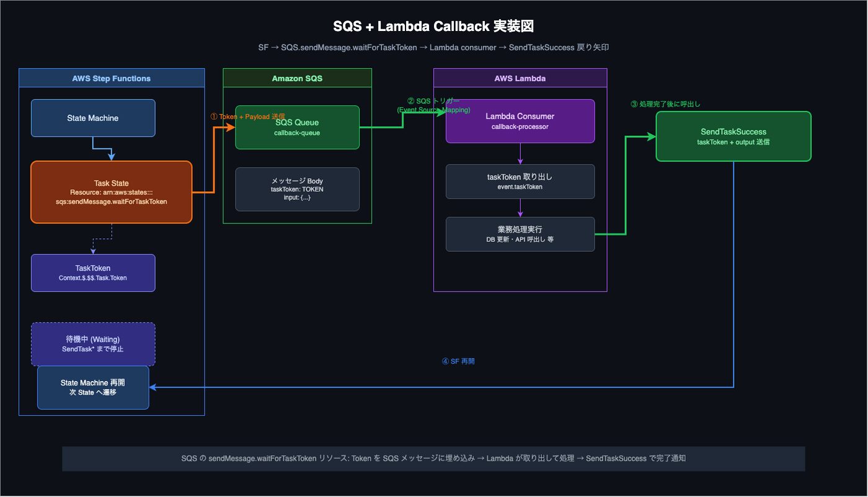868x497 pixels.
Task: Click the event.taskToken text
Action: (x=520, y=187)
